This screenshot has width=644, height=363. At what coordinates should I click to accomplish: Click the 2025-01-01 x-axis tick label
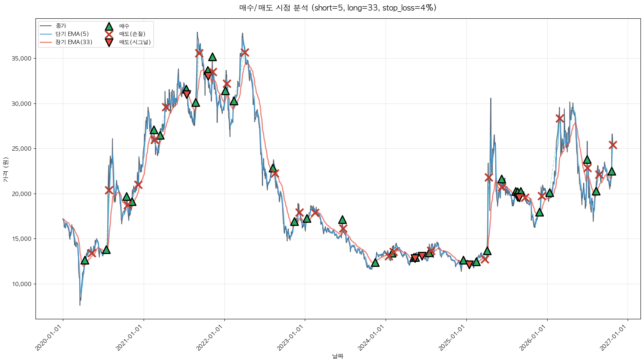tap(453, 337)
